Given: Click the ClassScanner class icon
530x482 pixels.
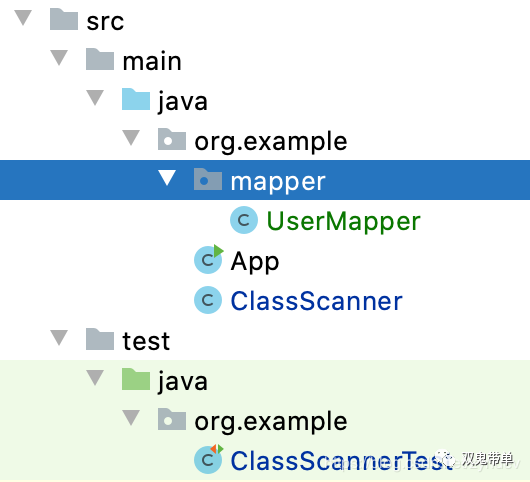Looking at the screenshot, I should (208, 300).
